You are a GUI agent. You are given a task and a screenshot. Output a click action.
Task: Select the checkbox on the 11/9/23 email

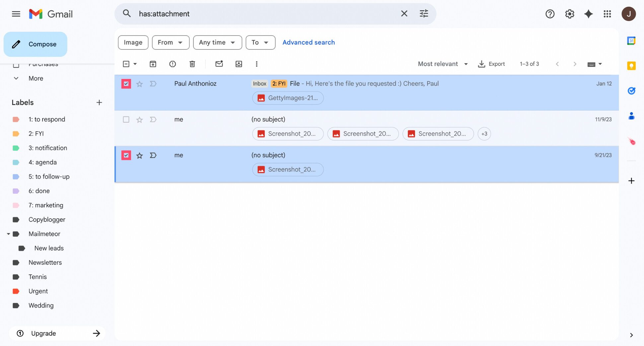pyautogui.click(x=126, y=119)
